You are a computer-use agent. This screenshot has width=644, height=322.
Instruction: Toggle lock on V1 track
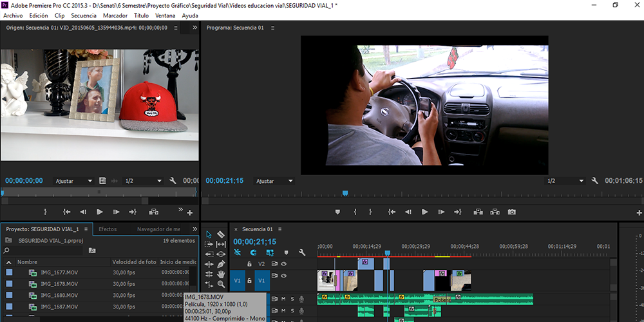249,281
